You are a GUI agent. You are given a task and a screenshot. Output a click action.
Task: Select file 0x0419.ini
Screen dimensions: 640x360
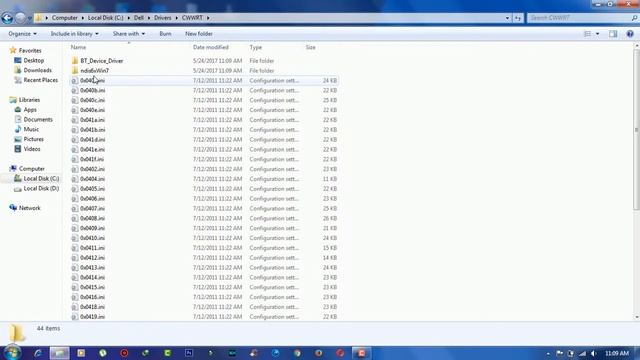tap(92, 316)
